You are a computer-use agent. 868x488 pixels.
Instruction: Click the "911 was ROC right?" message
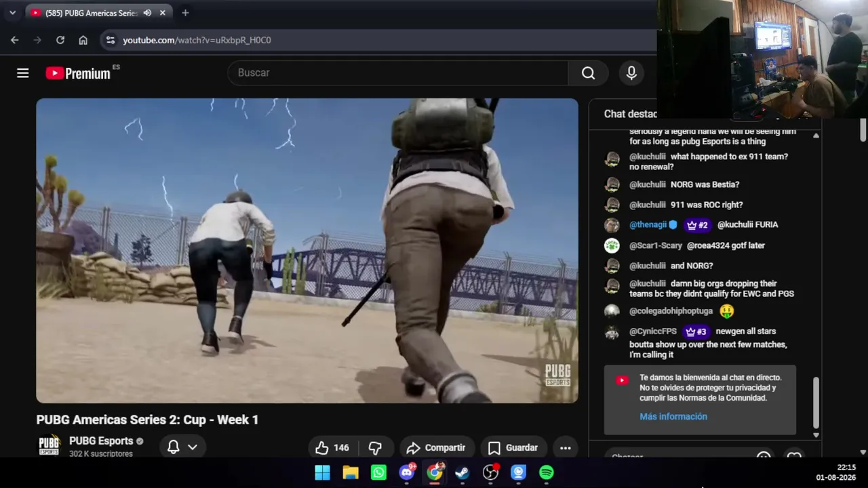coord(707,205)
